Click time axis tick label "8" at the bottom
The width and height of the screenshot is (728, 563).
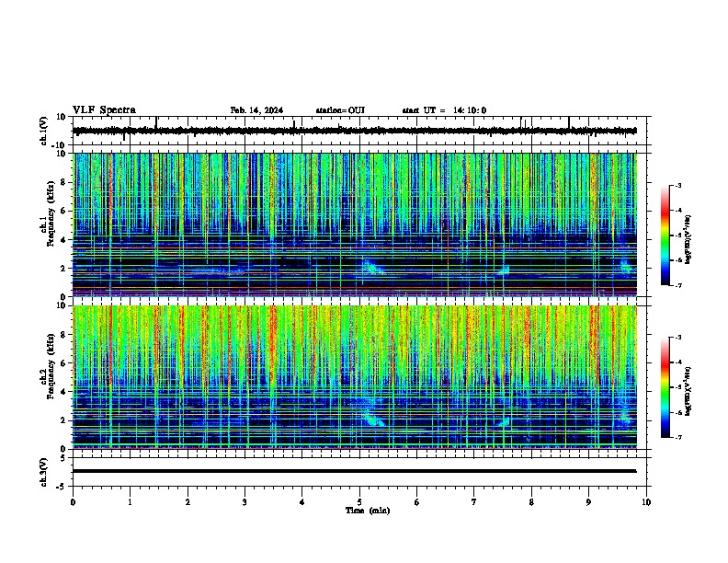click(x=531, y=502)
